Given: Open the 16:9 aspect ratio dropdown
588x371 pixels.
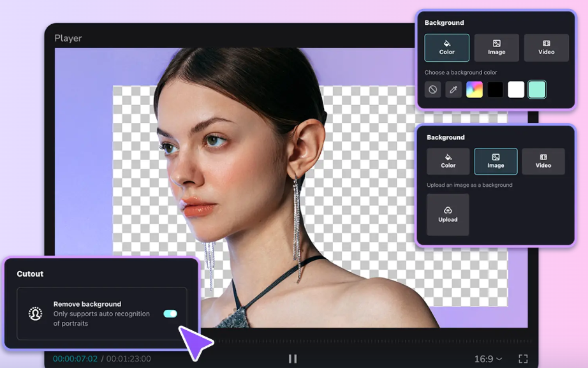Looking at the screenshot, I should tap(488, 359).
